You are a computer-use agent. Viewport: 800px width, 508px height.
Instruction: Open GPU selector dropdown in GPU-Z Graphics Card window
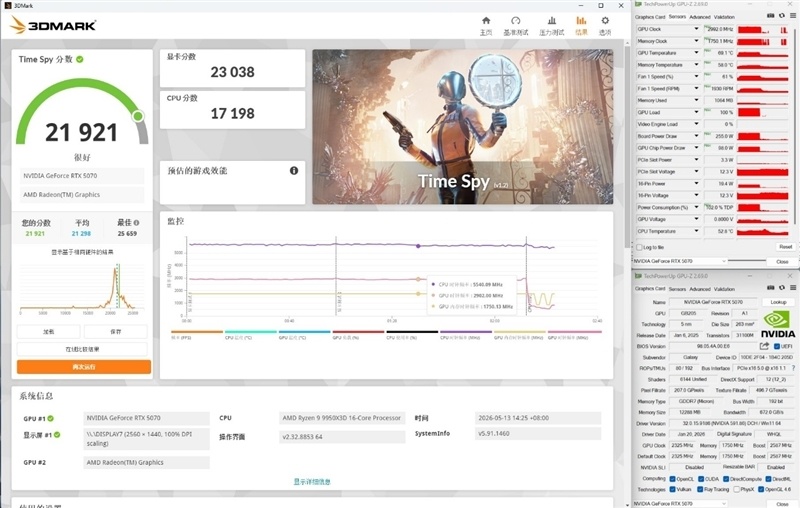point(680,503)
